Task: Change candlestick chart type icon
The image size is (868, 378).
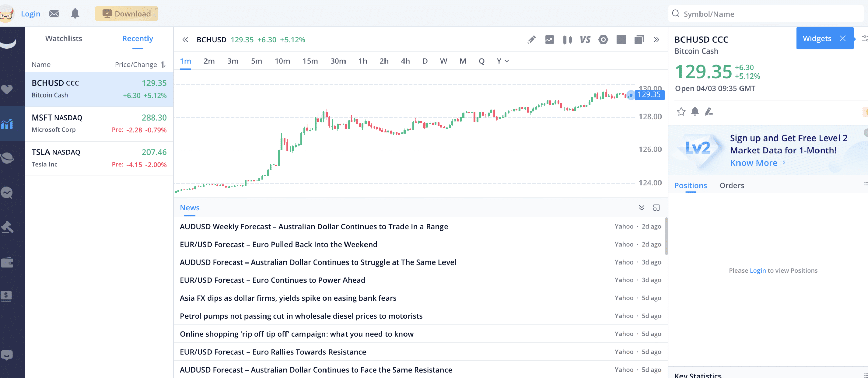Action: coord(567,40)
